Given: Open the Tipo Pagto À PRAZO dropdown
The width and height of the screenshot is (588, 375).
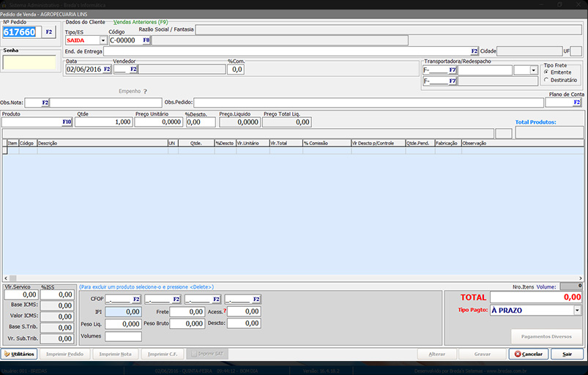Looking at the screenshot, I should click(577, 311).
